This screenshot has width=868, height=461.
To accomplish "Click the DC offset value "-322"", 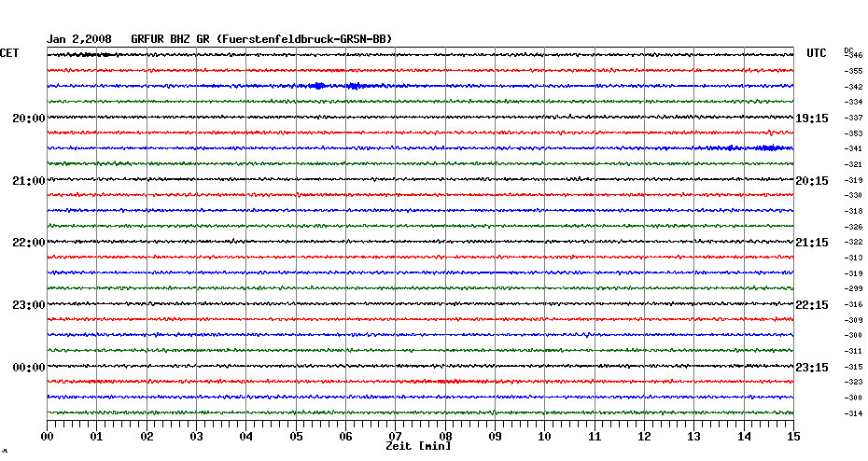I will (854, 243).
